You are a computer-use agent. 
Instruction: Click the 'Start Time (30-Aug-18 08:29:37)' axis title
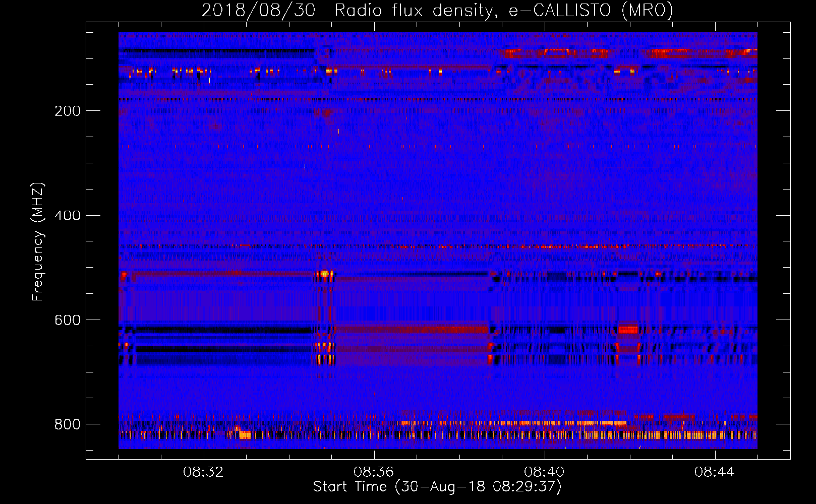click(x=437, y=487)
